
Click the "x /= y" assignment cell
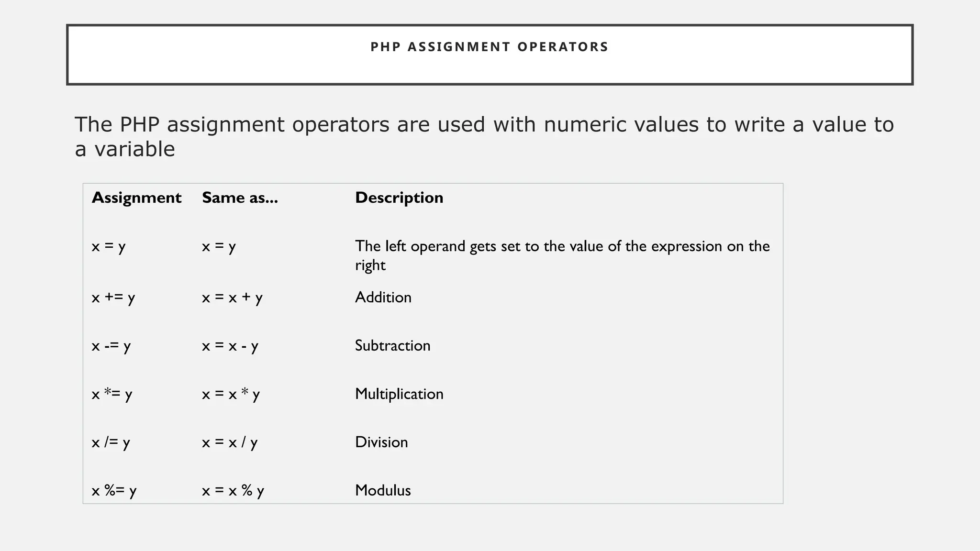pos(111,442)
